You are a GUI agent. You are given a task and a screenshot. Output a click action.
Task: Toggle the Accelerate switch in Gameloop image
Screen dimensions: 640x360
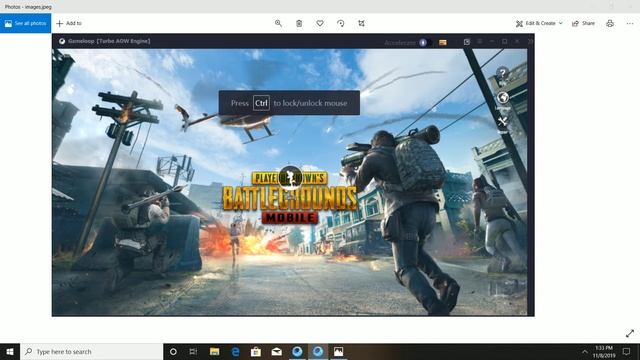(424, 42)
